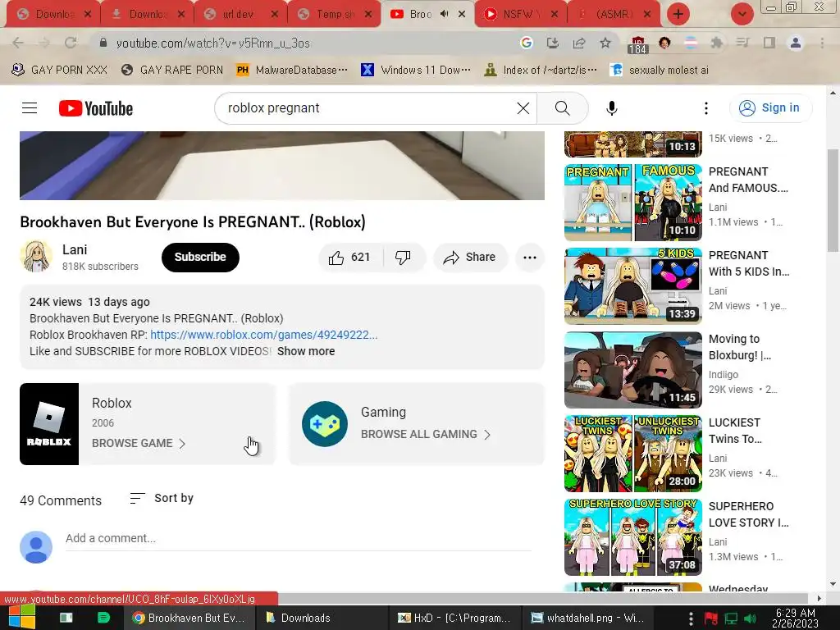Click the Google icon in address bar
840x630 pixels.
click(526, 43)
